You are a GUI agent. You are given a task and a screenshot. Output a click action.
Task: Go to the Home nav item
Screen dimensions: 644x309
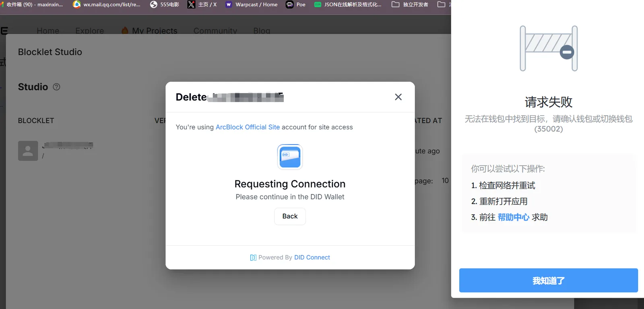[x=48, y=31]
